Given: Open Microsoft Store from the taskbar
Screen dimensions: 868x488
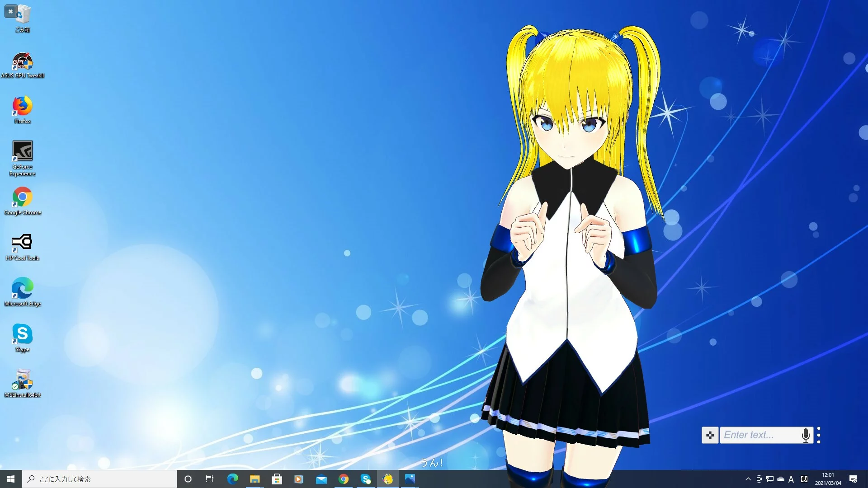Looking at the screenshot, I should click(277, 479).
